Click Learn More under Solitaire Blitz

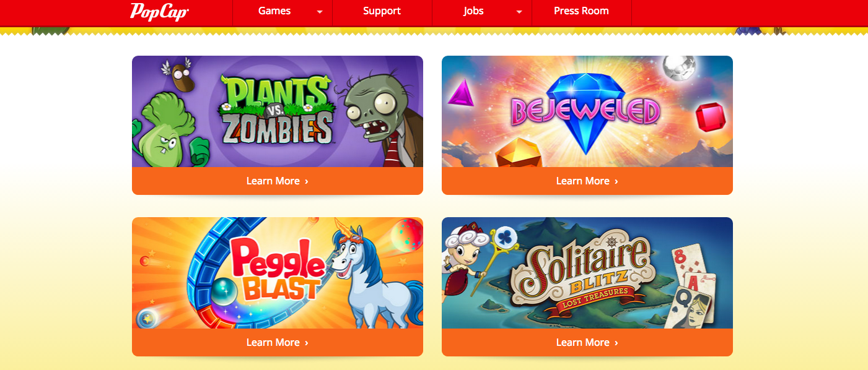[587, 342]
